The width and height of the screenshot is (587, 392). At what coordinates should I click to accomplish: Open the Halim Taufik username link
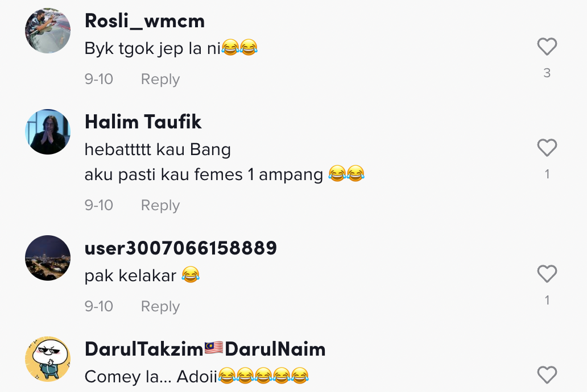click(143, 122)
